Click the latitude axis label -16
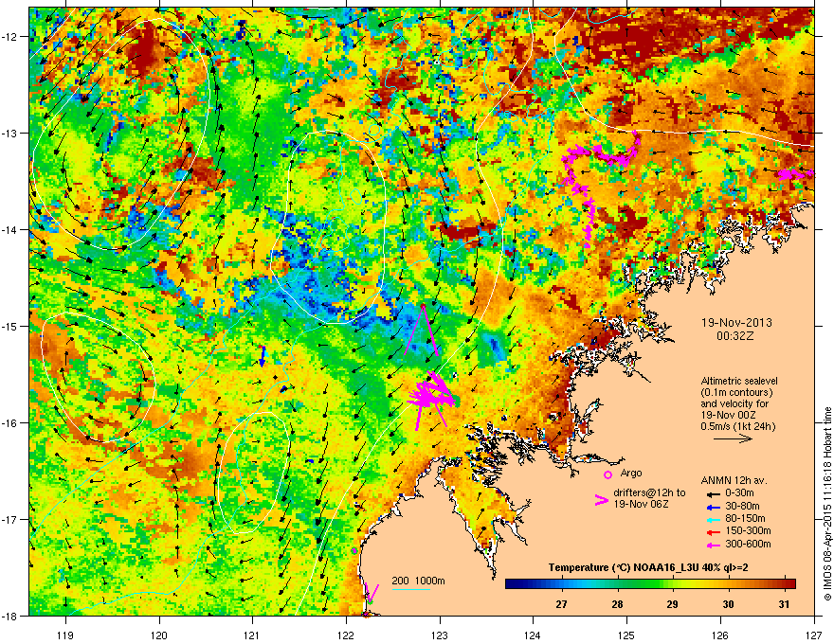834x644 pixels. pyautogui.click(x=10, y=423)
